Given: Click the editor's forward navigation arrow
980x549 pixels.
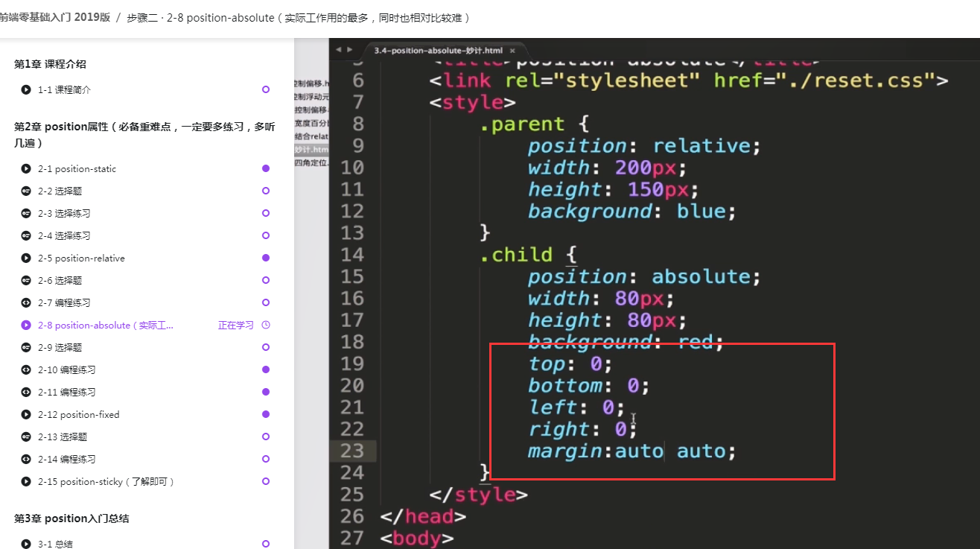Looking at the screenshot, I should (350, 50).
